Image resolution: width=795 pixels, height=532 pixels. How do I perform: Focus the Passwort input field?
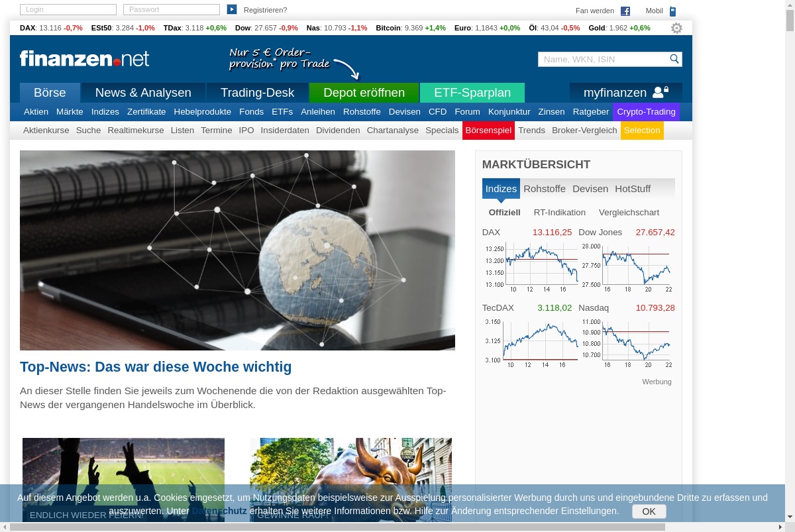click(172, 10)
